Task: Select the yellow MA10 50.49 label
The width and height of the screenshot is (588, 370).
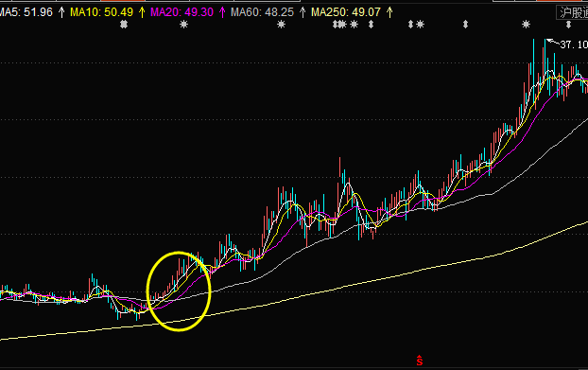Action: [102, 12]
